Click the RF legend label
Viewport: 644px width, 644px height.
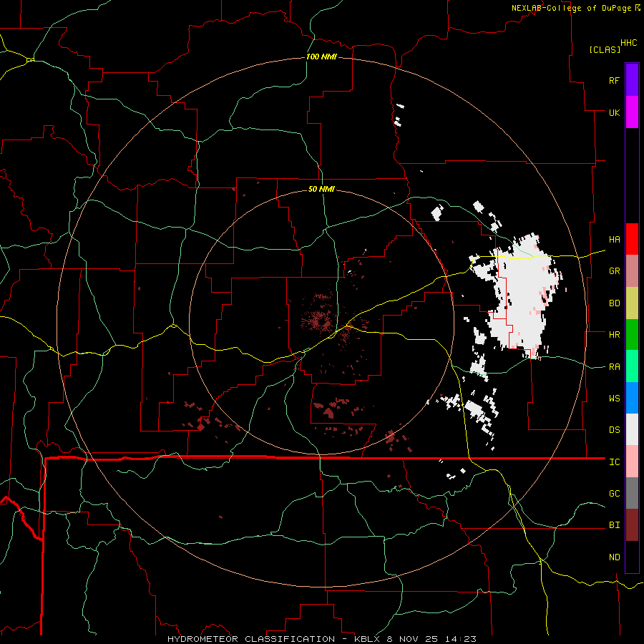pos(614,80)
